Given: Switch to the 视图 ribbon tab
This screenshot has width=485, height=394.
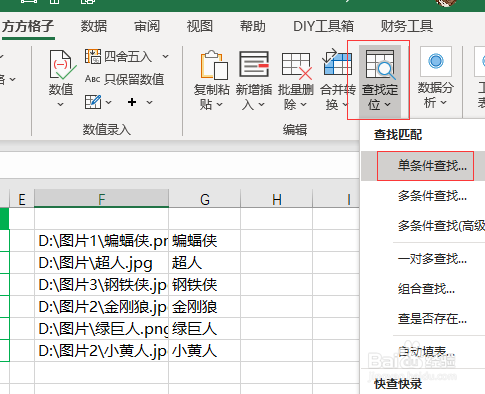Looking at the screenshot, I should click(x=200, y=26).
